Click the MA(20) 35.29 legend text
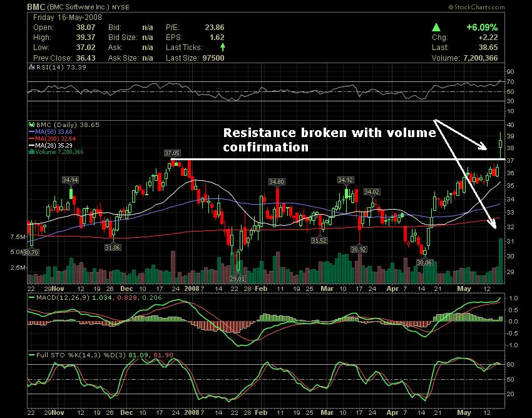The height and width of the screenshot is (418, 532). click(54, 145)
